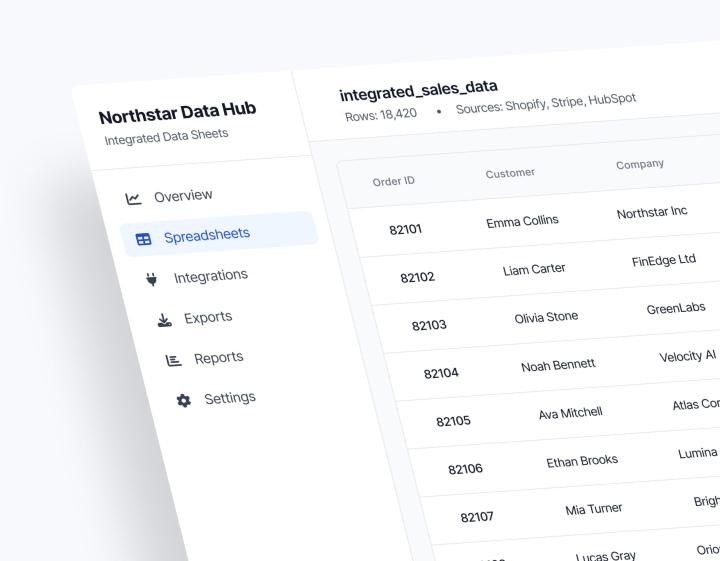Image resolution: width=720 pixels, height=561 pixels.
Task: Click the Integrated Data Sheets subtitle
Action: coord(166,137)
